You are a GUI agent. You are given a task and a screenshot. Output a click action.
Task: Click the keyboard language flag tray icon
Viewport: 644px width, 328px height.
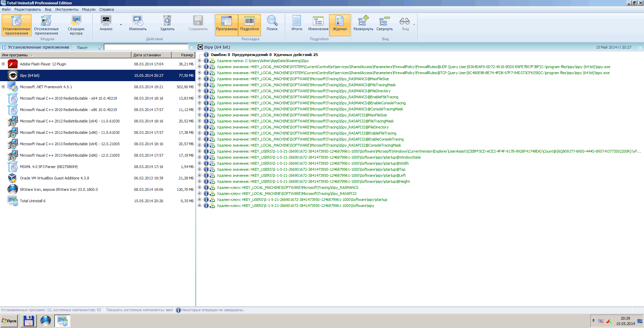point(601,321)
